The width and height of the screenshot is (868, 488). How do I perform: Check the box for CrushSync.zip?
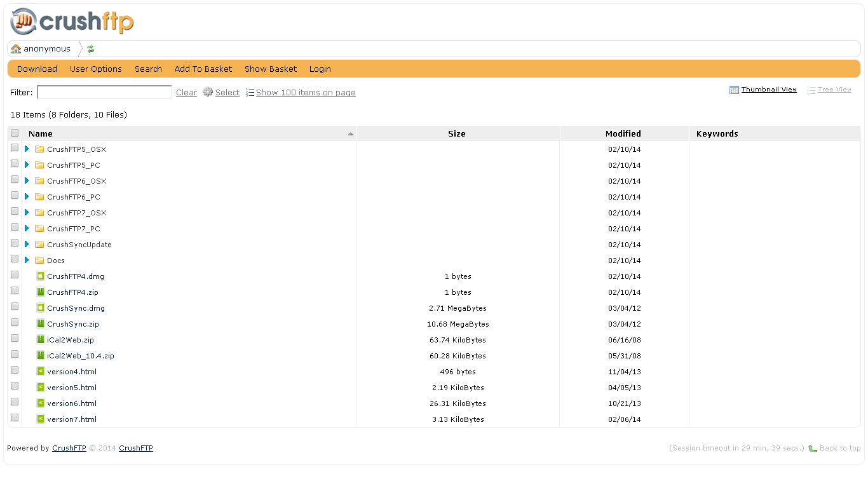point(15,322)
